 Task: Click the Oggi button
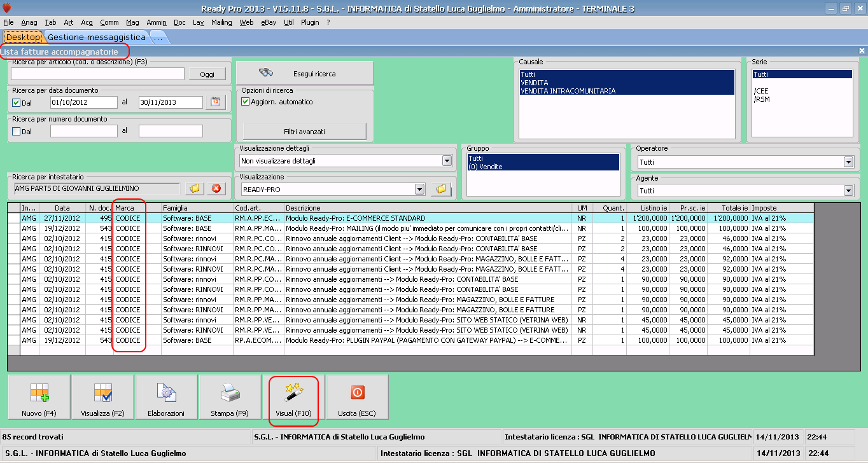pos(207,74)
